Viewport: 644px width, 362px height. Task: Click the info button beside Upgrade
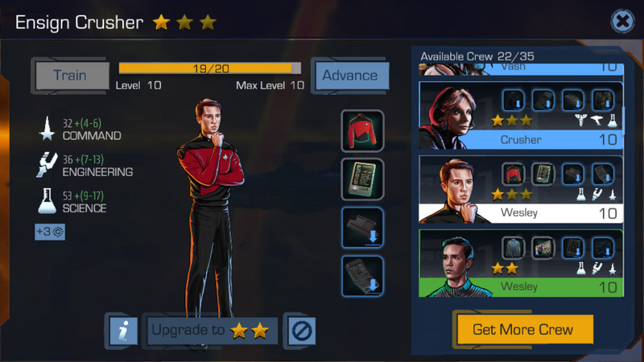pos(123,331)
